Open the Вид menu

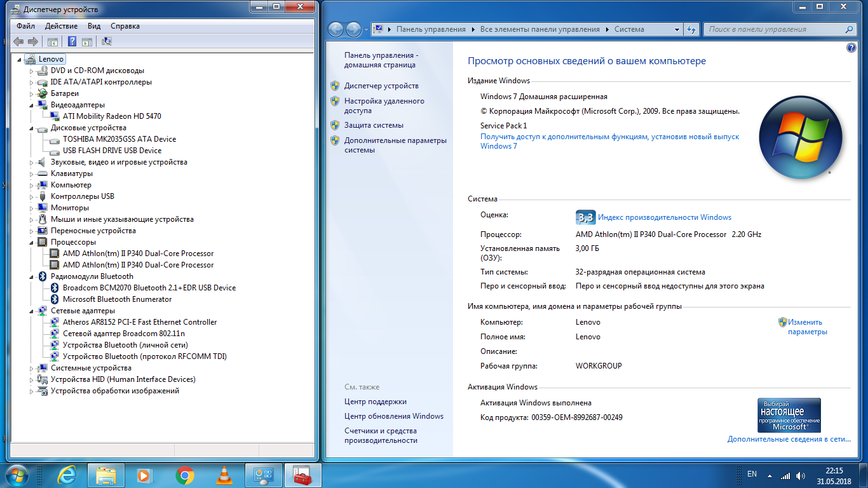(x=94, y=26)
